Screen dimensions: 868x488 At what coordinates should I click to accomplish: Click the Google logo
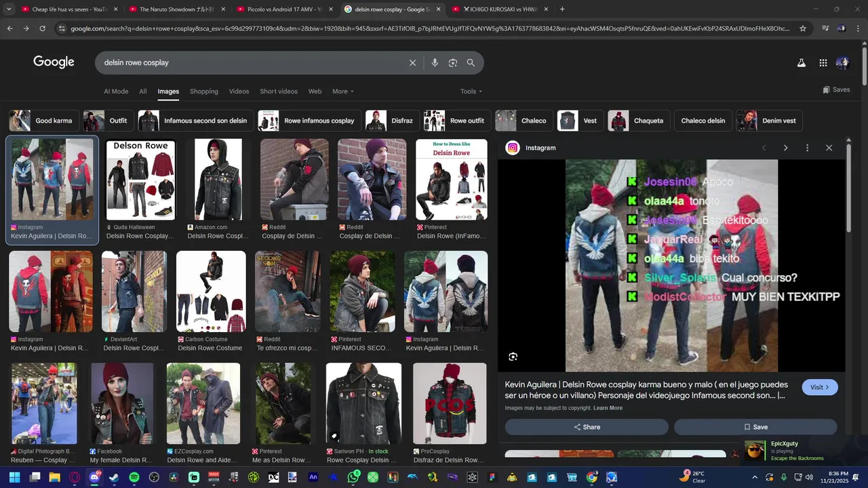54,62
